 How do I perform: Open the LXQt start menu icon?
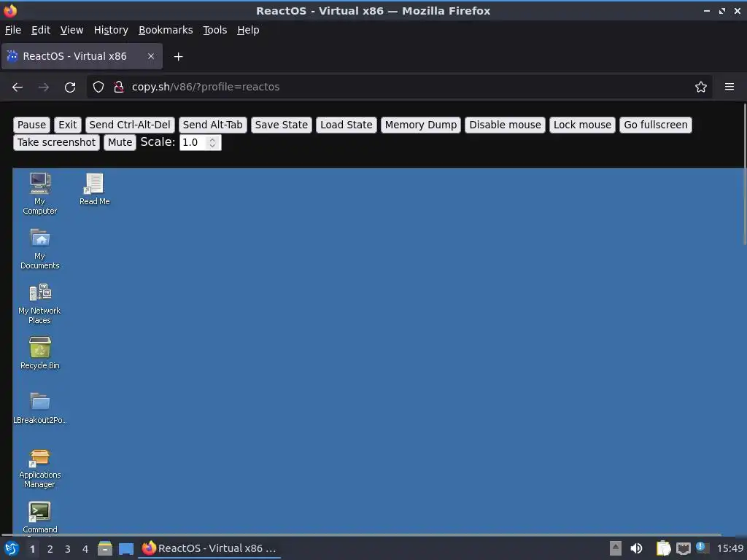[x=12, y=548]
